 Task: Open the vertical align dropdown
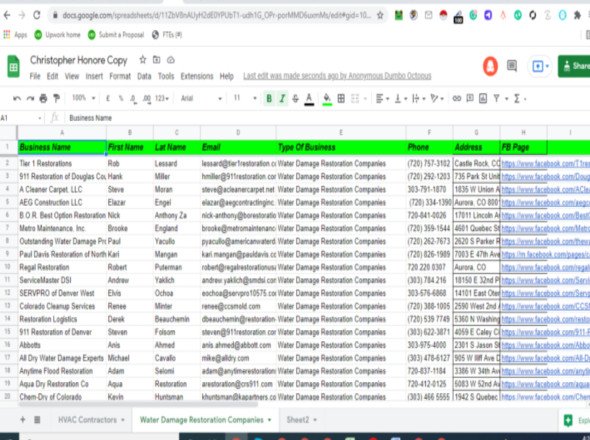point(400,99)
